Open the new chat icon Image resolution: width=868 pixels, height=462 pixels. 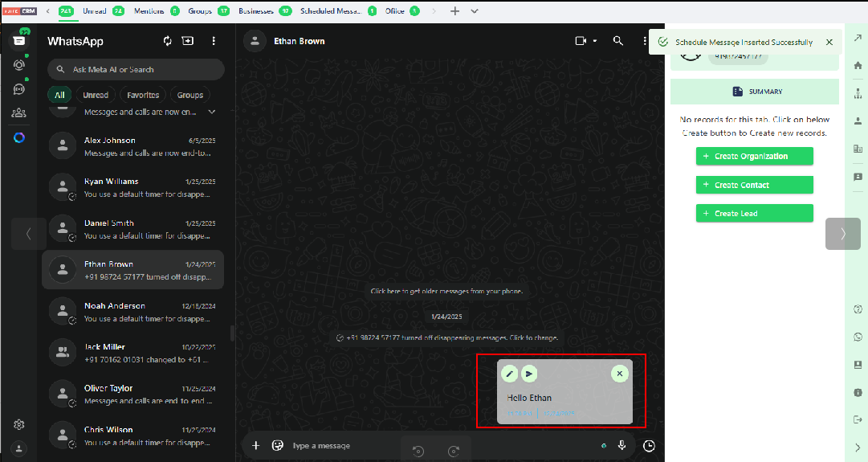pos(188,41)
